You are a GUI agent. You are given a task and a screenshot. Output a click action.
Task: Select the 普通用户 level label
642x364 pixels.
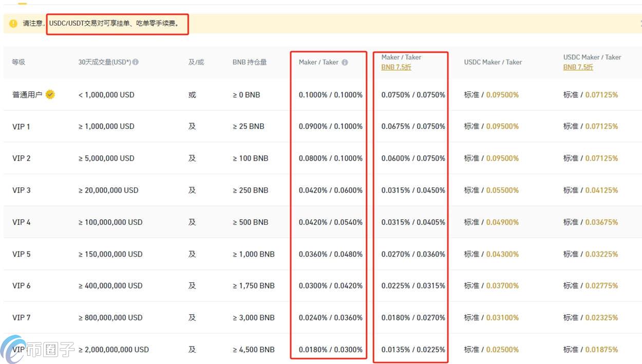pyautogui.click(x=27, y=94)
